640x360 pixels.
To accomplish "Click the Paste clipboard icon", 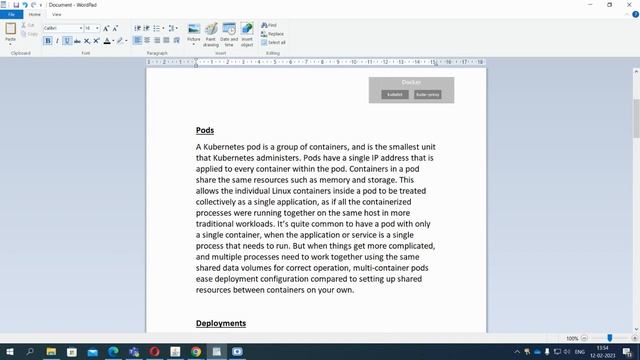I will pos(10,28).
